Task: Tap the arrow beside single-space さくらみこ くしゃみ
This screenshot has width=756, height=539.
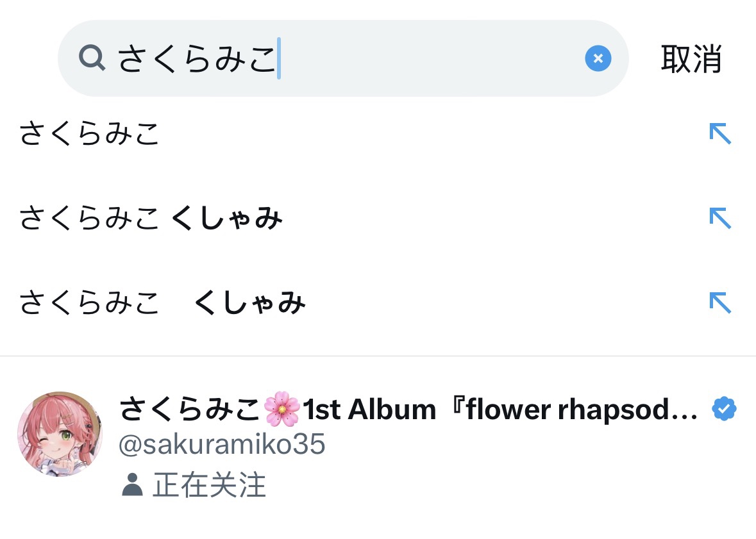Action: click(720, 219)
